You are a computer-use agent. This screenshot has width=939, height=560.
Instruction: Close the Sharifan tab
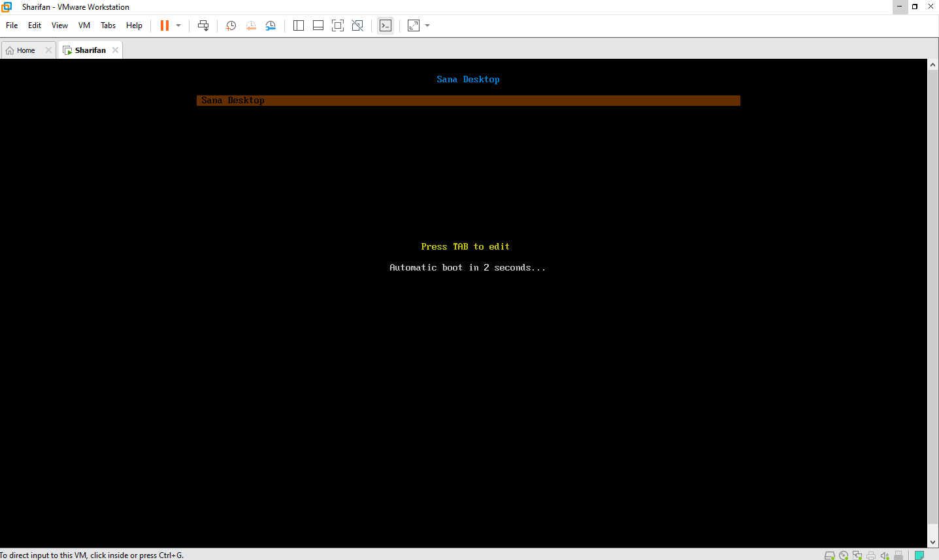tap(116, 50)
